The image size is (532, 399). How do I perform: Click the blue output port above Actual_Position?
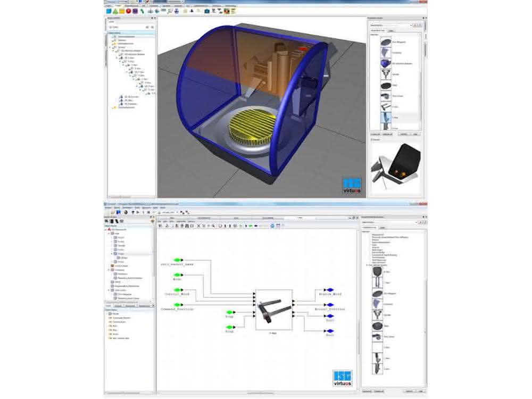[329, 305]
